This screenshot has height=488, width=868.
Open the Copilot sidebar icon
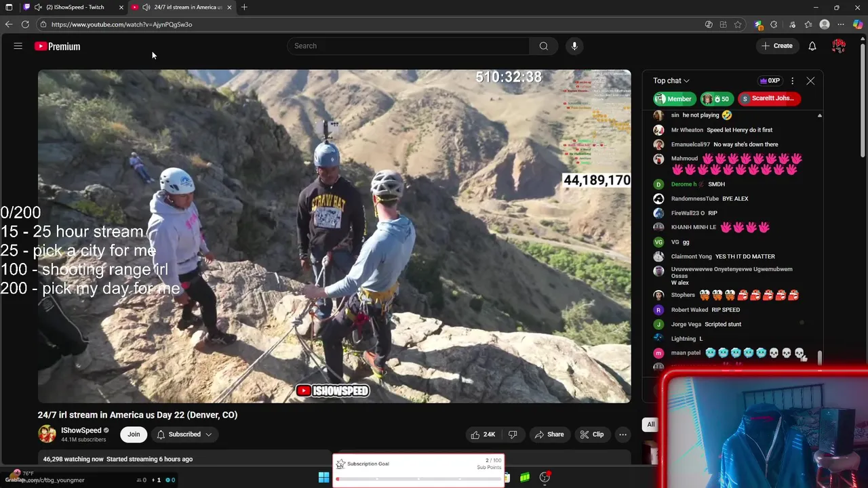pyautogui.click(x=858, y=24)
